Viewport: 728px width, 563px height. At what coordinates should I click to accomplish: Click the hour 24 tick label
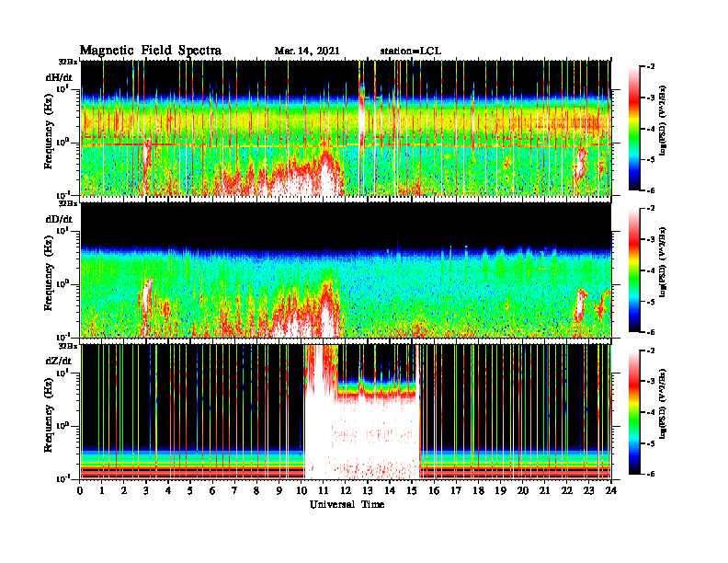(611, 490)
